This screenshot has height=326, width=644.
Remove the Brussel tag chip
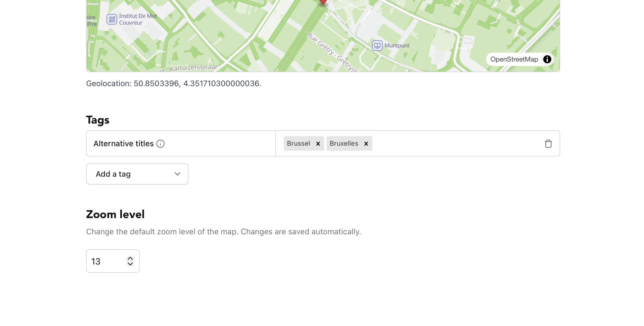point(318,144)
